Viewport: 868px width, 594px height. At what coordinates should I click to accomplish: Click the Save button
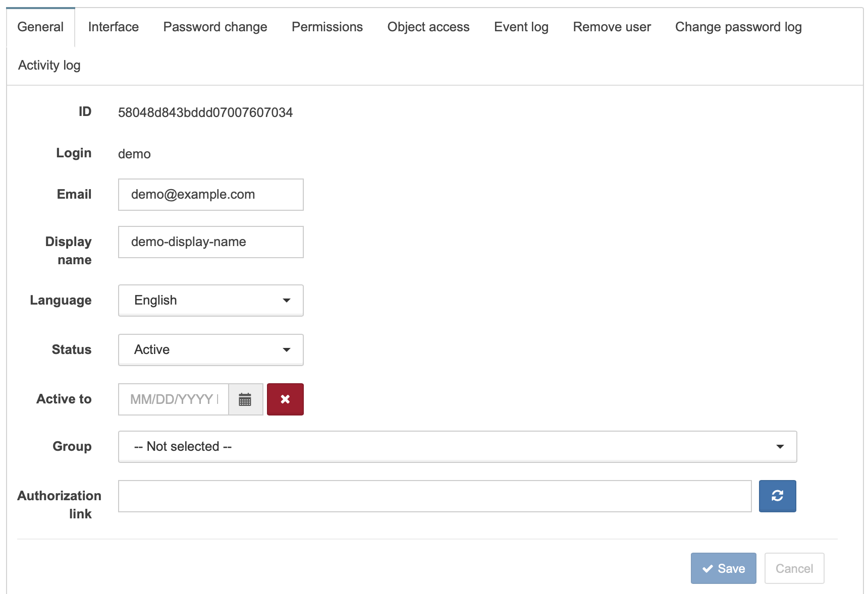click(x=723, y=568)
